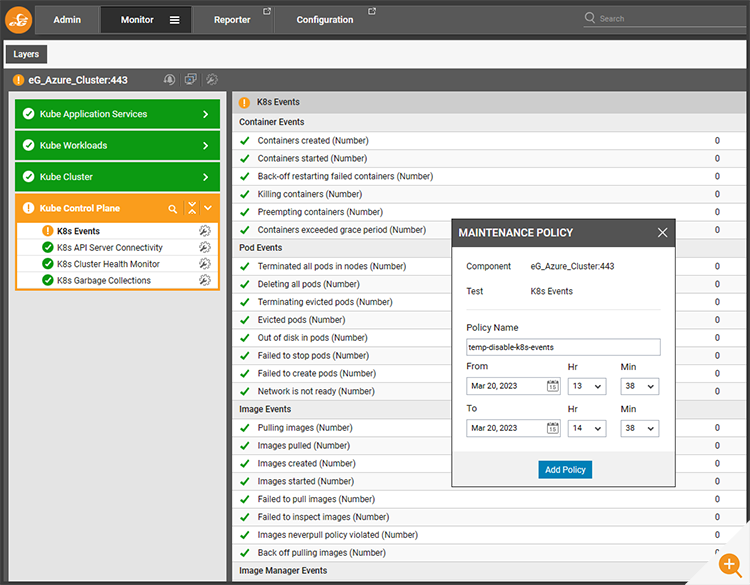Click the search magnifier icon
This screenshot has width=750, height=585.
pos(590,18)
